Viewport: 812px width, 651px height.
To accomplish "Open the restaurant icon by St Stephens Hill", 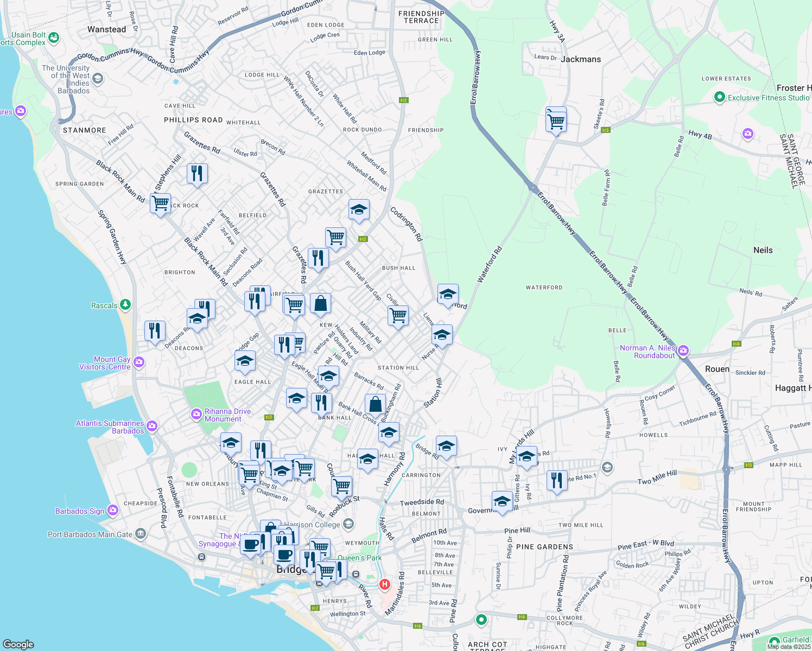I will [197, 174].
